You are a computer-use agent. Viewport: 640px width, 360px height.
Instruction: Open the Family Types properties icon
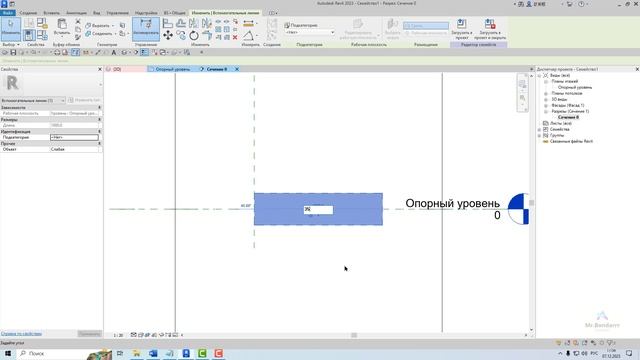click(42, 36)
